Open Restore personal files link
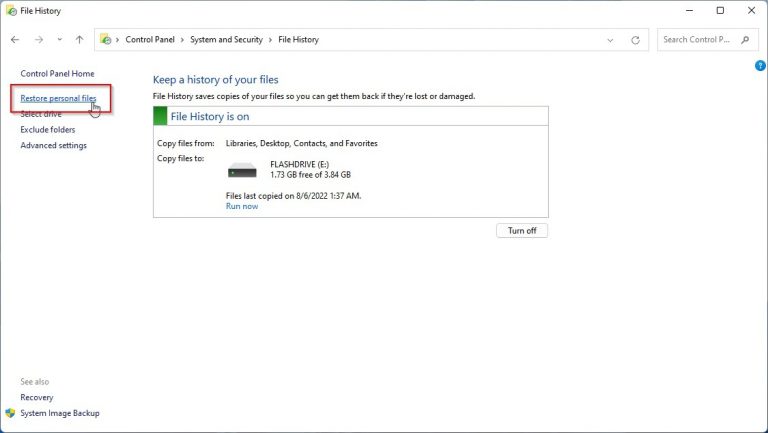This screenshot has width=768, height=433. (58, 99)
